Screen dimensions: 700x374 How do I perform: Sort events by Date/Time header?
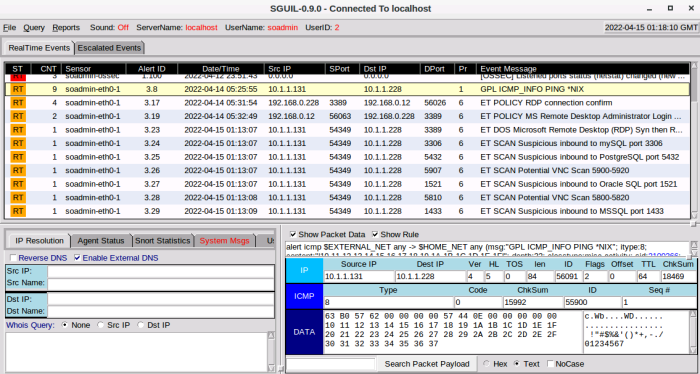coord(221,69)
